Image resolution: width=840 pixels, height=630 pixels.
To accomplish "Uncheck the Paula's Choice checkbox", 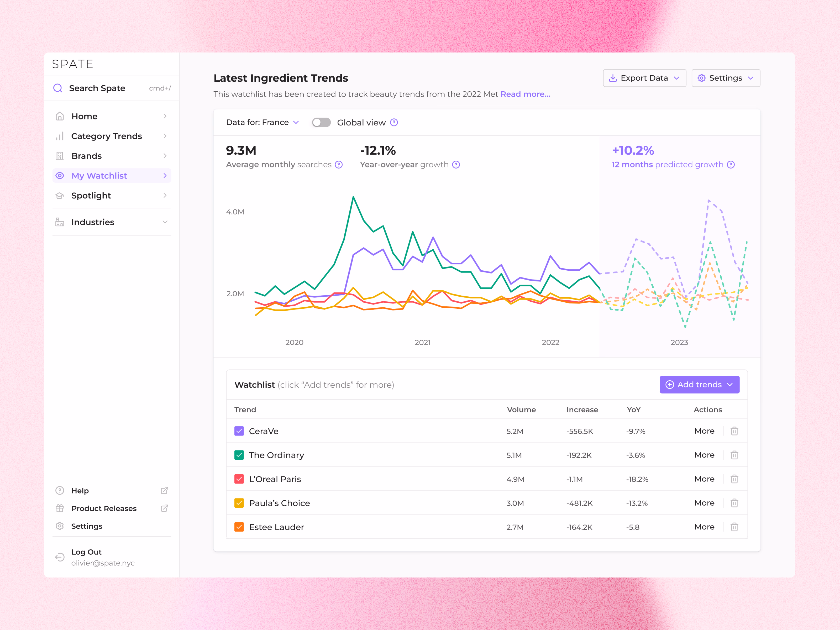I will (239, 503).
